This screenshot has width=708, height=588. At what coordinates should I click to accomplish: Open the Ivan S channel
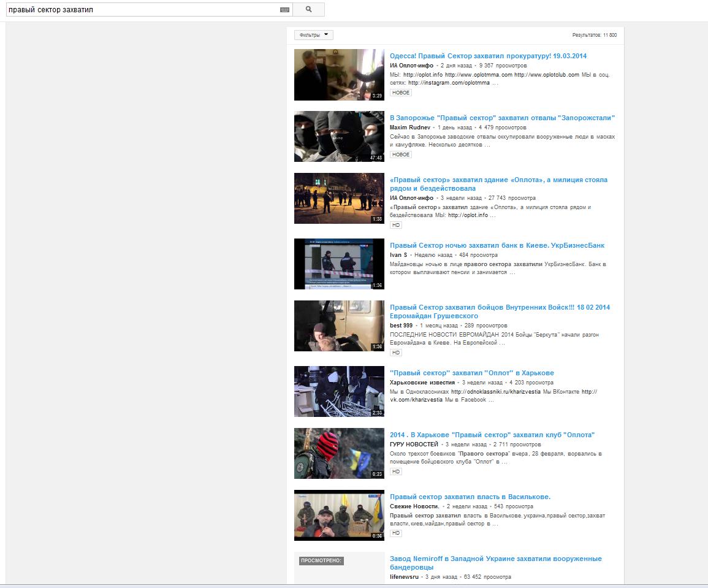[x=398, y=254]
